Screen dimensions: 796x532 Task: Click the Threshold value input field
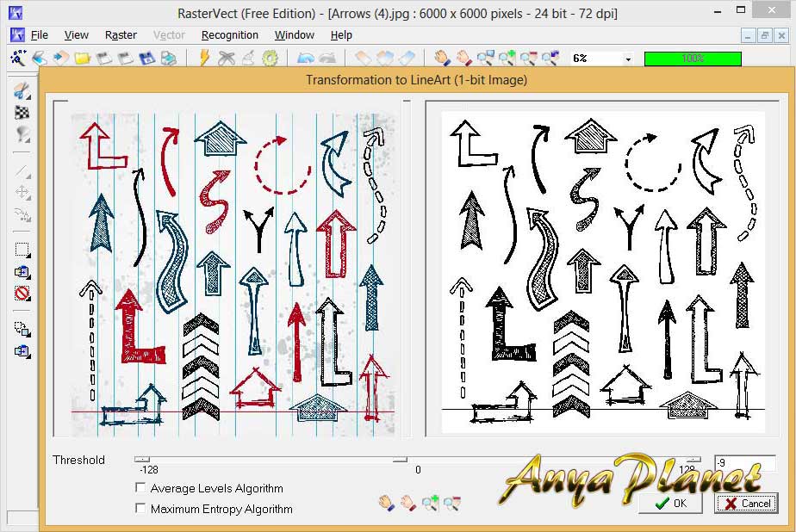743,463
